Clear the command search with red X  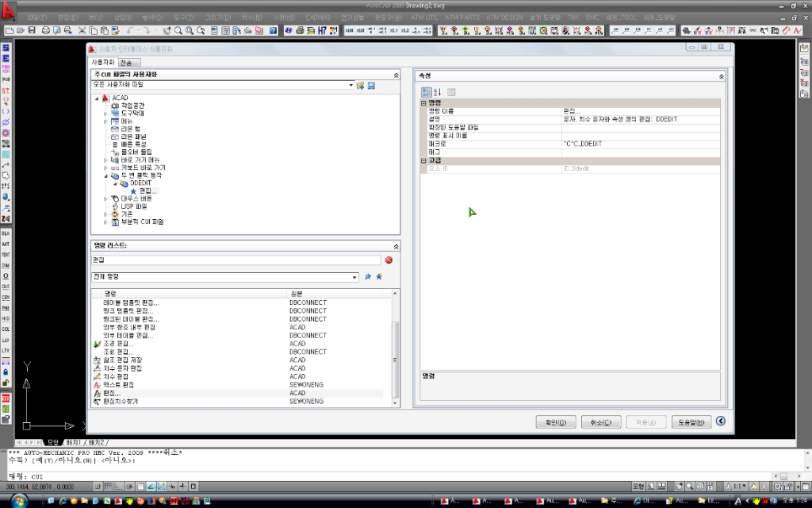point(389,260)
